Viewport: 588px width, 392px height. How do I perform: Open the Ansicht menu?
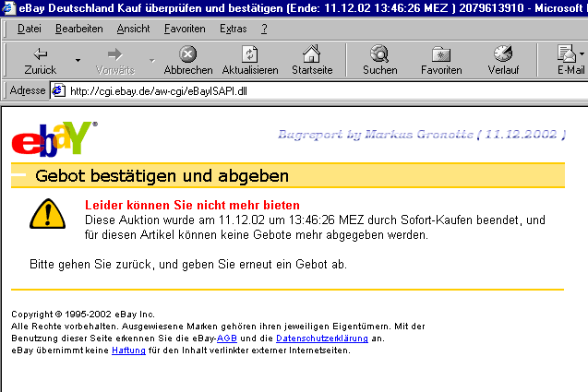coord(133,29)
